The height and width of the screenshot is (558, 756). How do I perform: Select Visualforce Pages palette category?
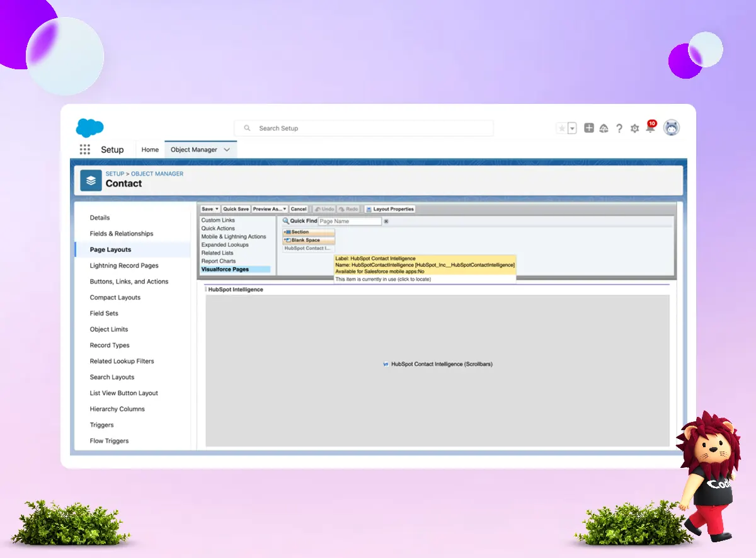236,270
